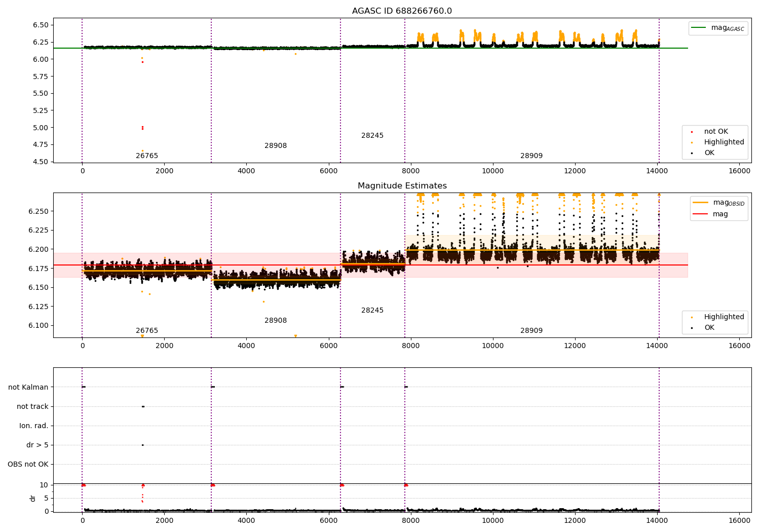Click the 10 tick on dr axis
This screenshot has height=532, width=760.
coord(45,485)
